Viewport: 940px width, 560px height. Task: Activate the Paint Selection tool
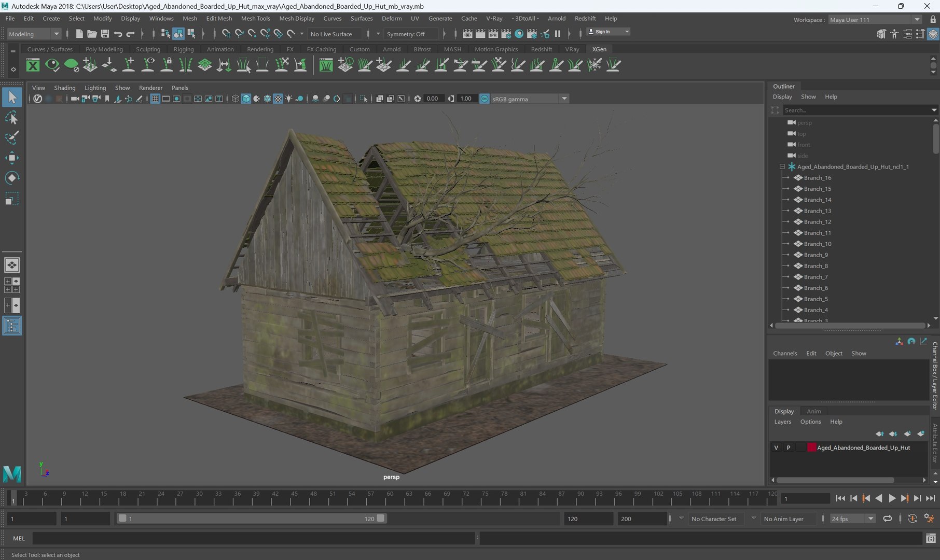(12, 138)
